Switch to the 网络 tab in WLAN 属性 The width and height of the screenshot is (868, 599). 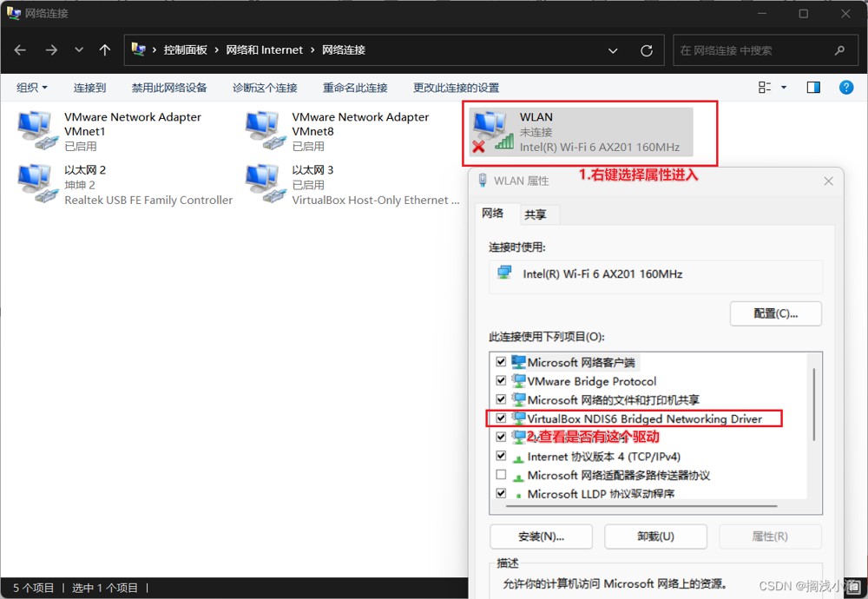point(493,214)
